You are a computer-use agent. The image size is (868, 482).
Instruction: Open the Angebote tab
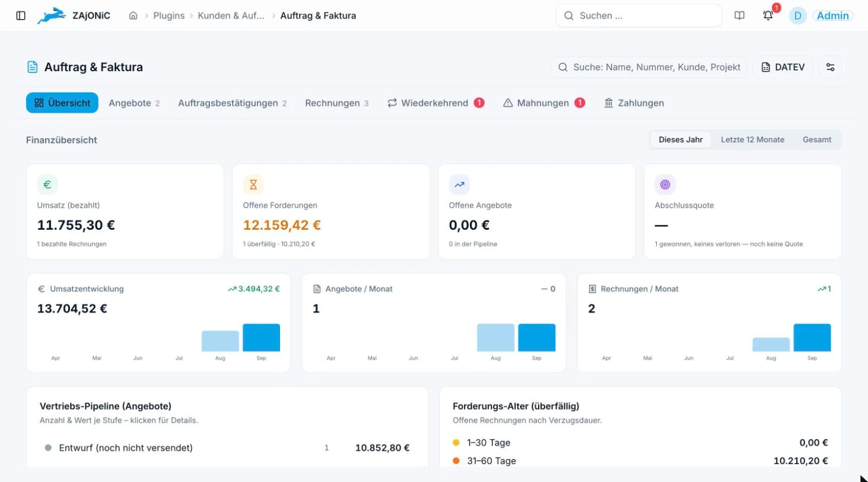click(134, 103)
